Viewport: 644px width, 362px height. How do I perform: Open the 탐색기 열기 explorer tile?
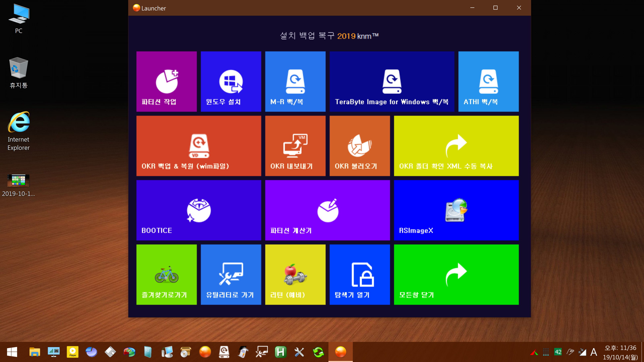click(360, 275)
